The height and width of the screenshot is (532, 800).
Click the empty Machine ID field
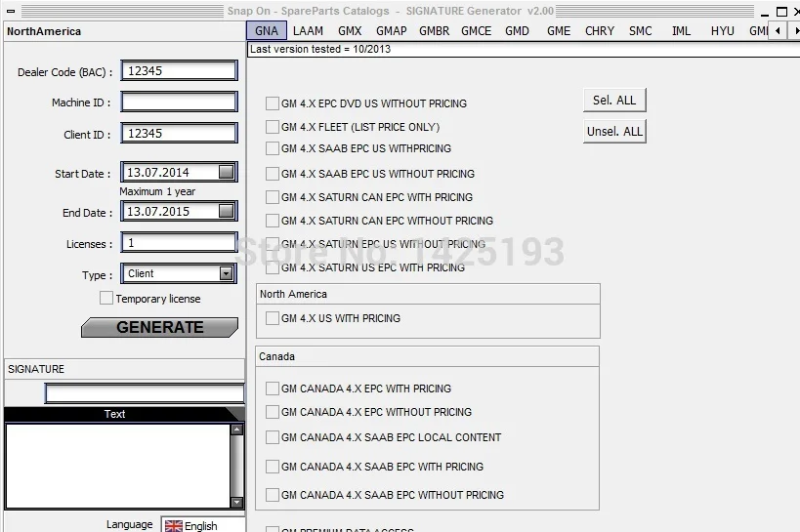coord(179,102)
